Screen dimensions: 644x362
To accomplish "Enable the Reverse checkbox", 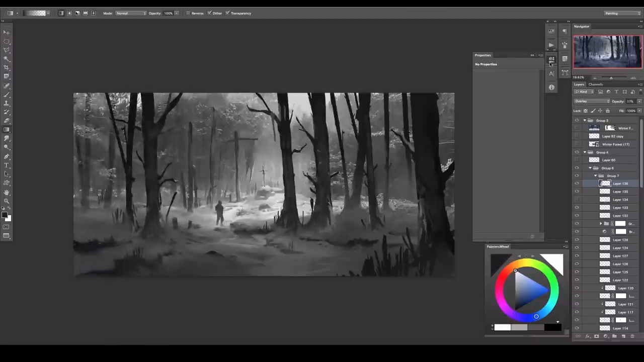I will tap(189, 13).
